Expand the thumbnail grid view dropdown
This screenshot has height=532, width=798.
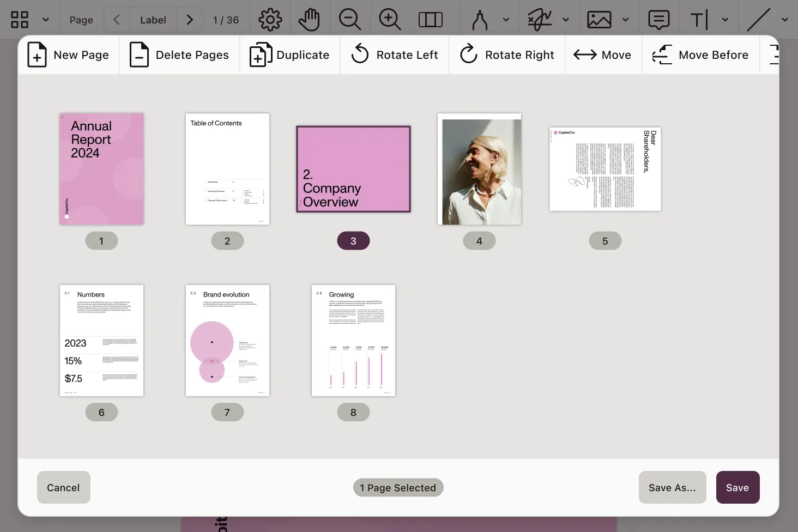click(x=46, y=19)
